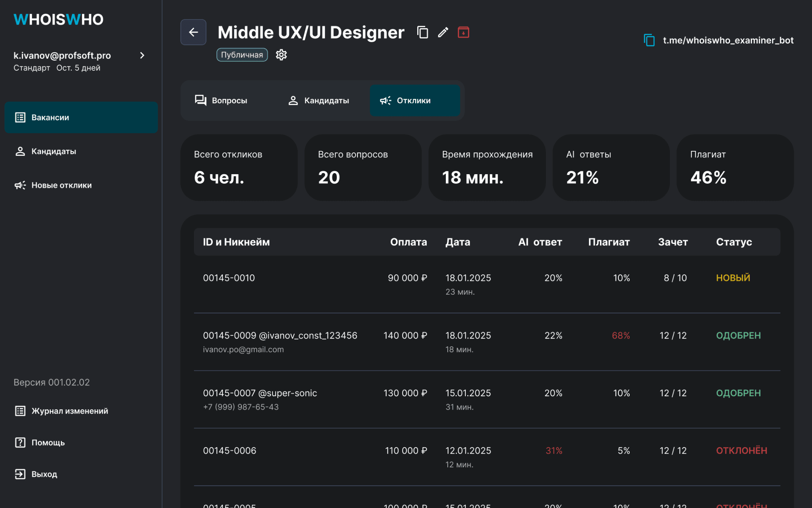Click Стандарт plan label
The width and height of the screenshot is (812, 508).
[32, 68]
